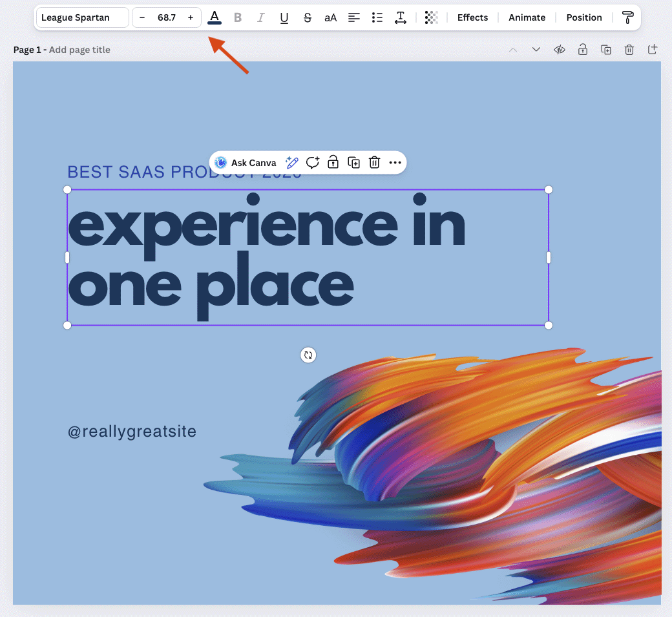Screen dimensions: 672x617
Task: Open the text color picker
Action: (x=215, y=17)
